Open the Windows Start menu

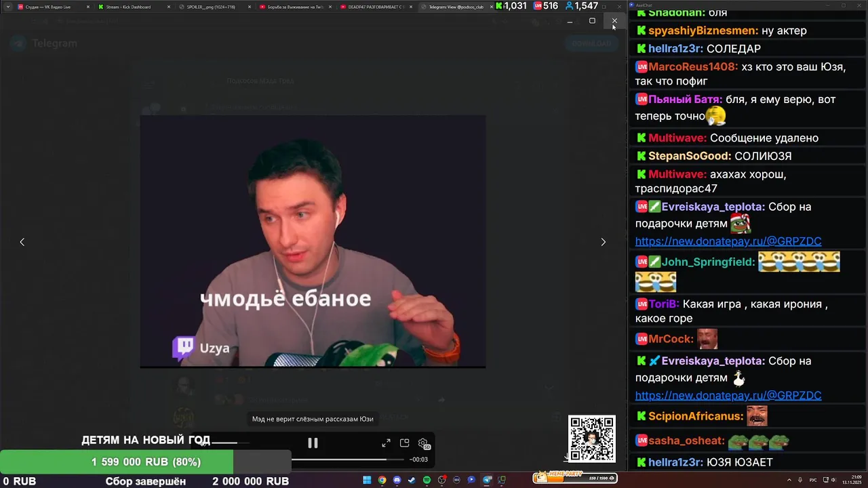[367, 480]
